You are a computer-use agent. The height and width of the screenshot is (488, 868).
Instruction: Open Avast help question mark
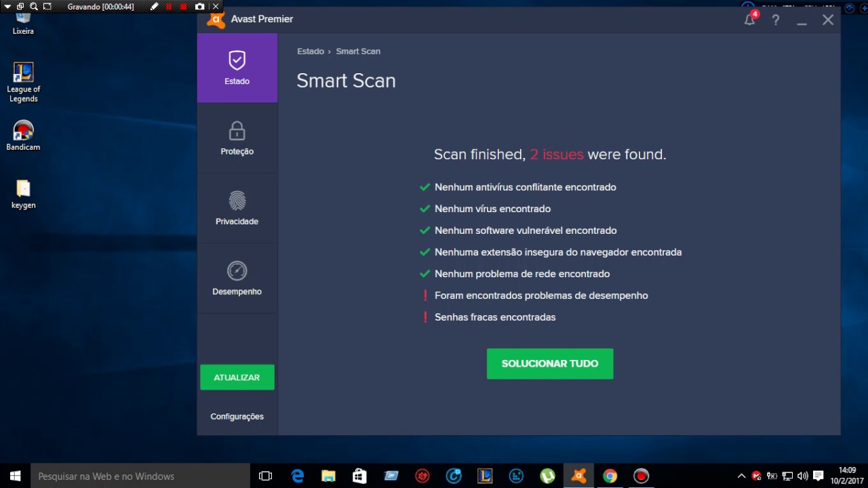point(776,20)
